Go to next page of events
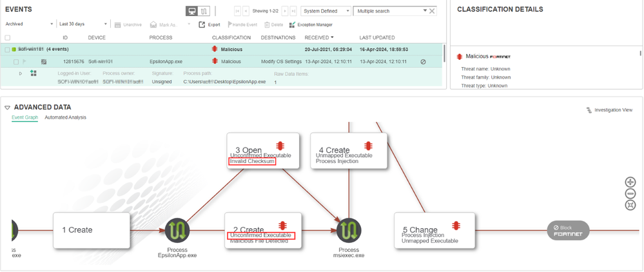Screen dimensions: 644x272 pyautogui.click(x=285, y=11)
